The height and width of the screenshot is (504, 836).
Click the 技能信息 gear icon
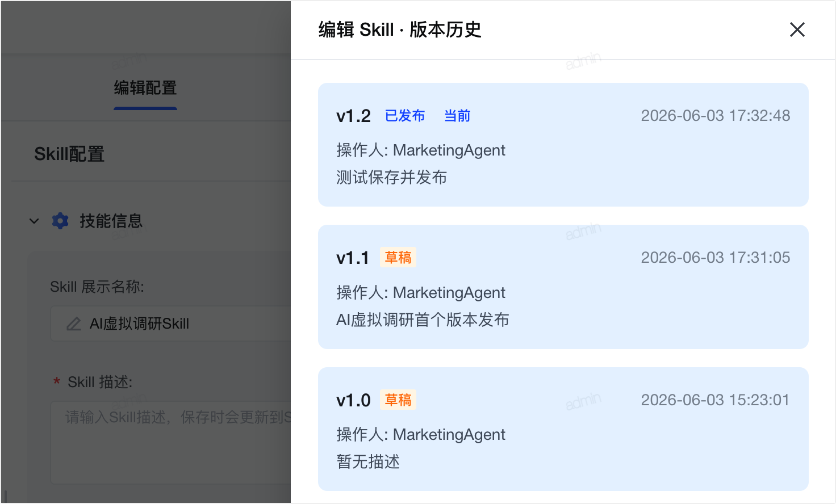coord(60,221)
